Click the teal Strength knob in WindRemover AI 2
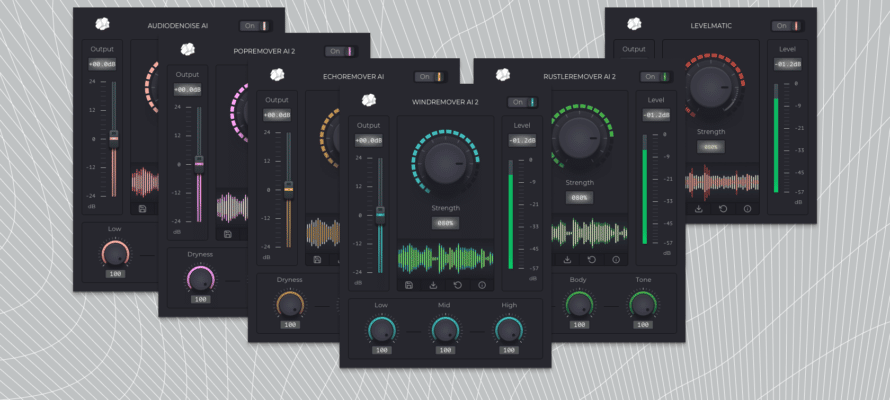The image size is (890, 400). click(x=446, y=164)
